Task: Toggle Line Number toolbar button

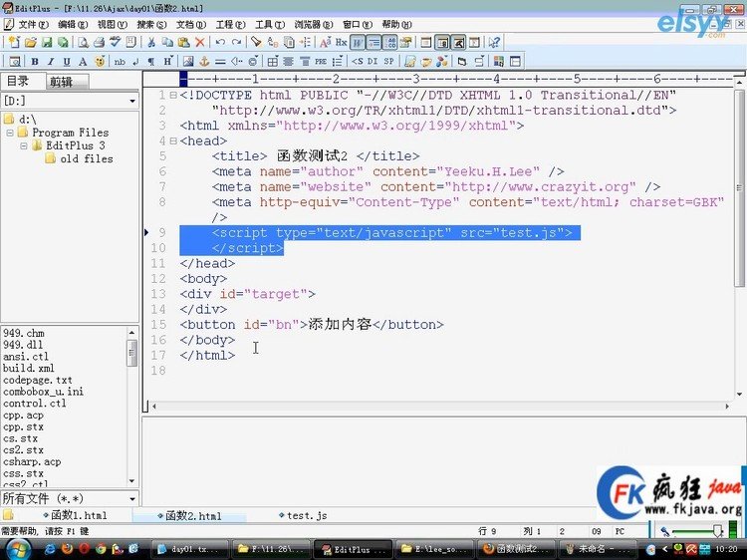Action: [390, 43]
